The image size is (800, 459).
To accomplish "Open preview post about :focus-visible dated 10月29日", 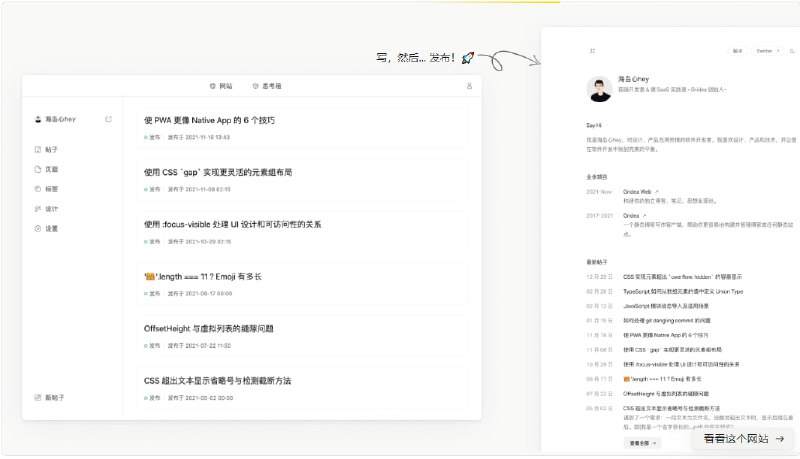I will [x=681, y=365].
